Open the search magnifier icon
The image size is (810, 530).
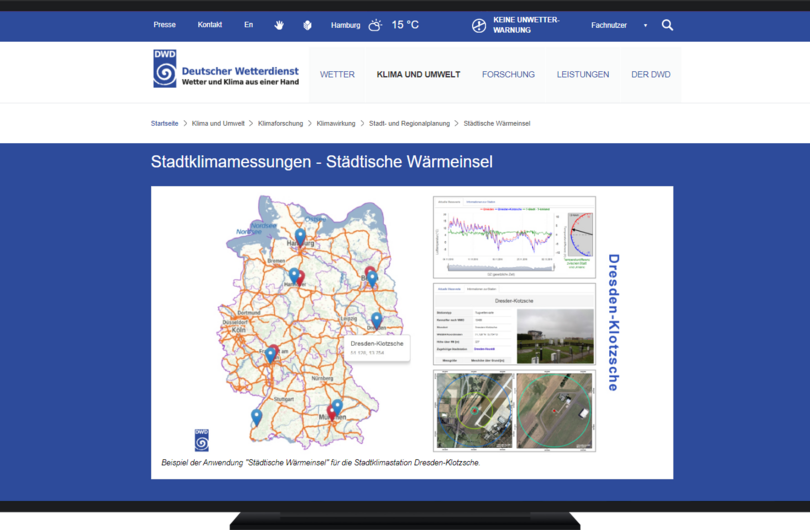pos(667,25)
